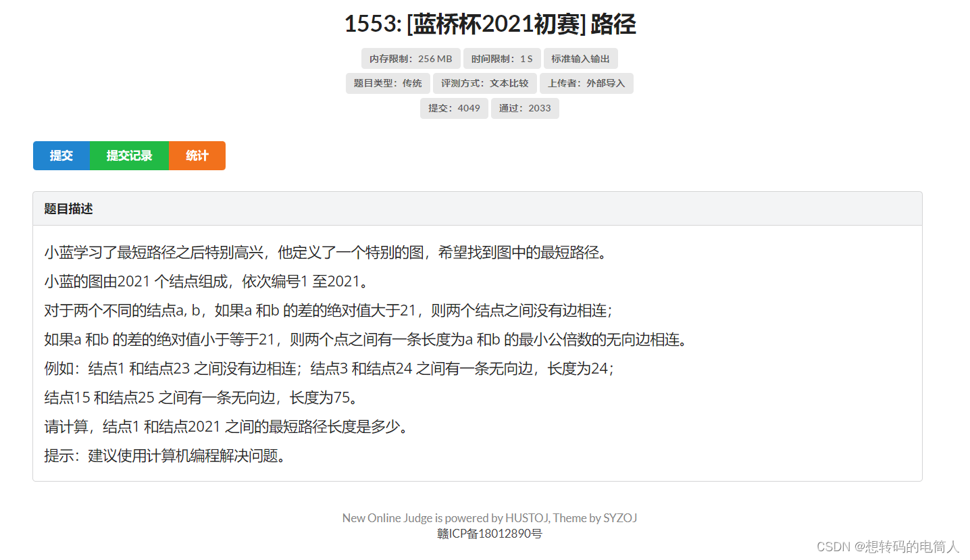Open the SYZOJ theme link in the footer
Image resolution: width=970 pixels, height=560 pixels.
point(620,518)
